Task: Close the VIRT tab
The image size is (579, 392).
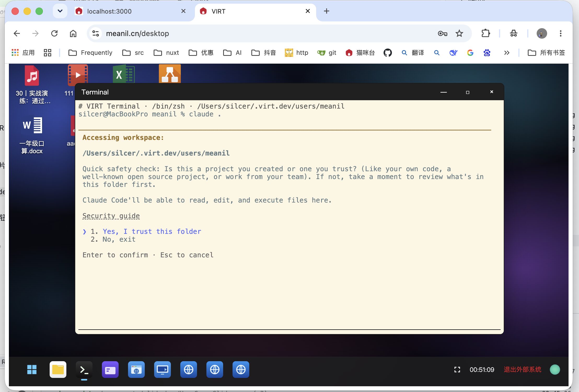Action: (308, 11)
